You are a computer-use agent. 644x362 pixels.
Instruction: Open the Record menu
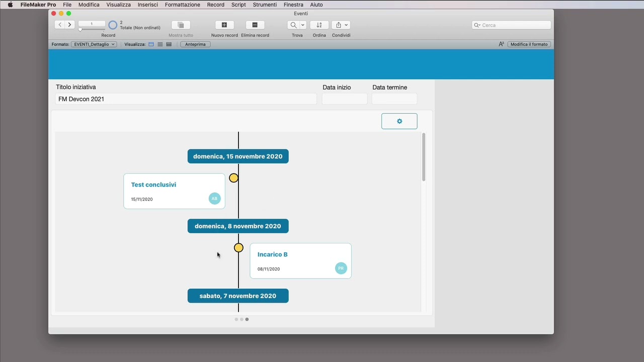click(x=216, y=5)
